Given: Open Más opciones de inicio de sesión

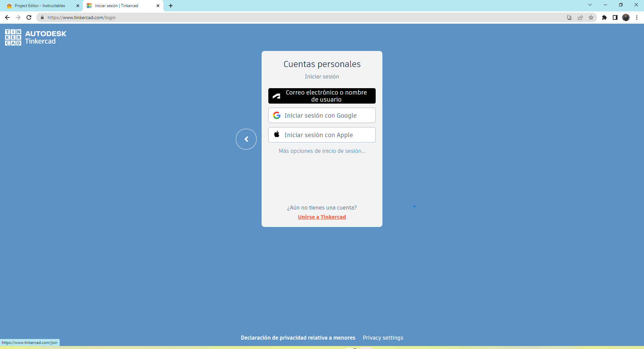Looking at the screenshot, I should pos(322,151).
